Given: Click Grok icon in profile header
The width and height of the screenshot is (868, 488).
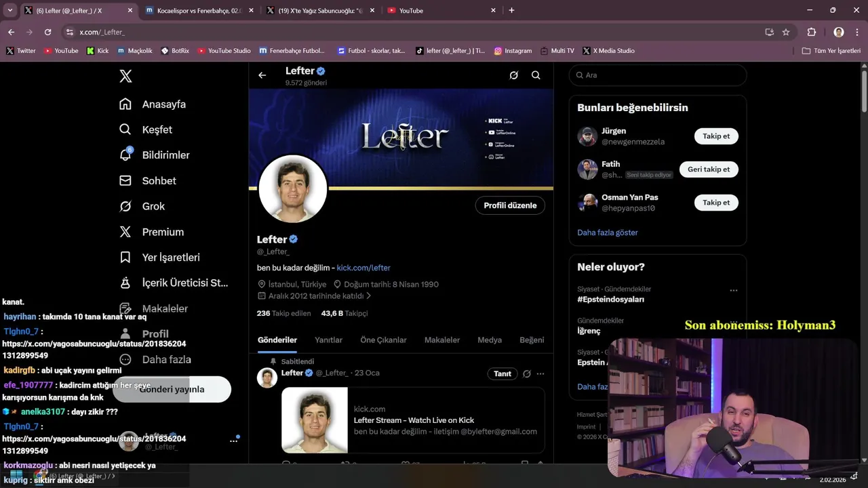Looking at the screenshot, I should click(x=514, y=75).
